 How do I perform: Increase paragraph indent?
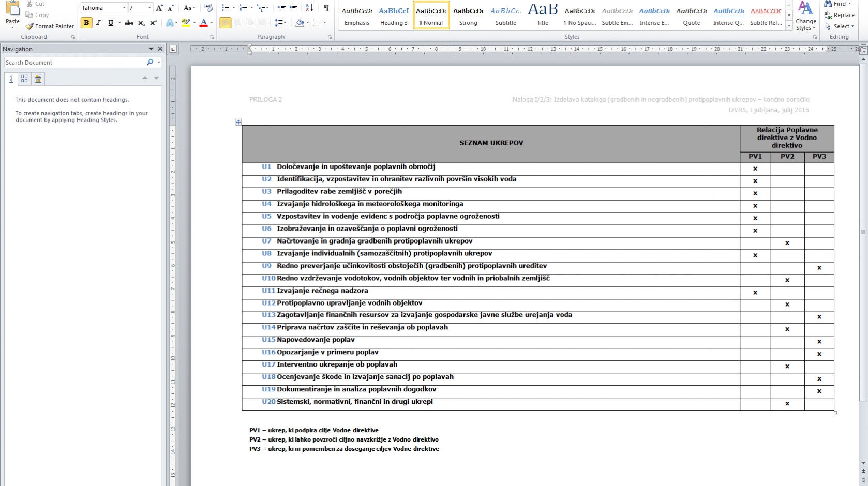pyautogui.click(x=293, y=8)
